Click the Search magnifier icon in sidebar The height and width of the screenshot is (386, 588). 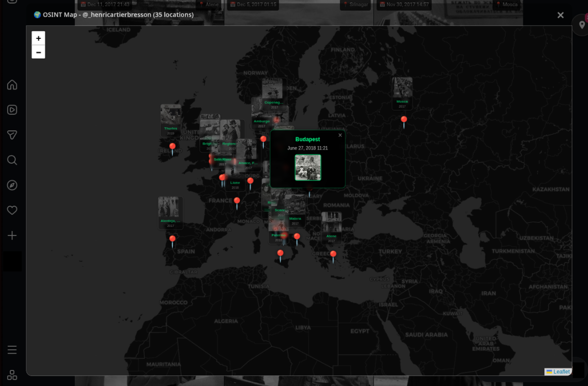[x=12, y=160]
